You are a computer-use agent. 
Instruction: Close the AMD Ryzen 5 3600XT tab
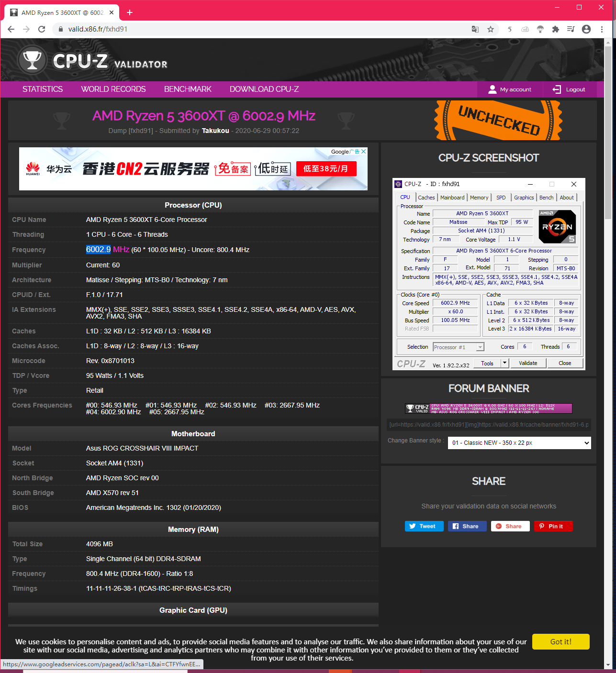pyautogui.click(x=112, y=12)
